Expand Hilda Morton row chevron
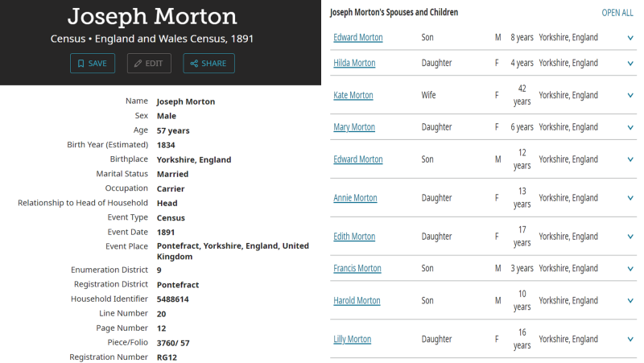Screen dimensions: 644x363 pos(630,63)
